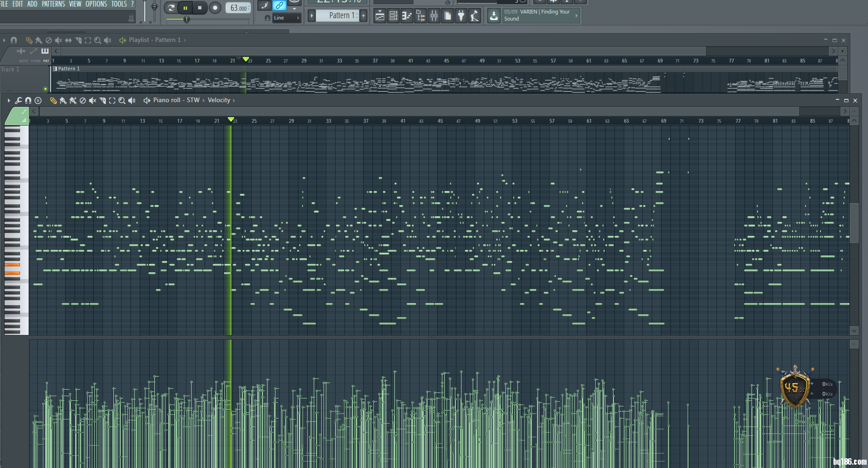Click the tempo tapper kick-pedal icon

(x=475, y=16)
